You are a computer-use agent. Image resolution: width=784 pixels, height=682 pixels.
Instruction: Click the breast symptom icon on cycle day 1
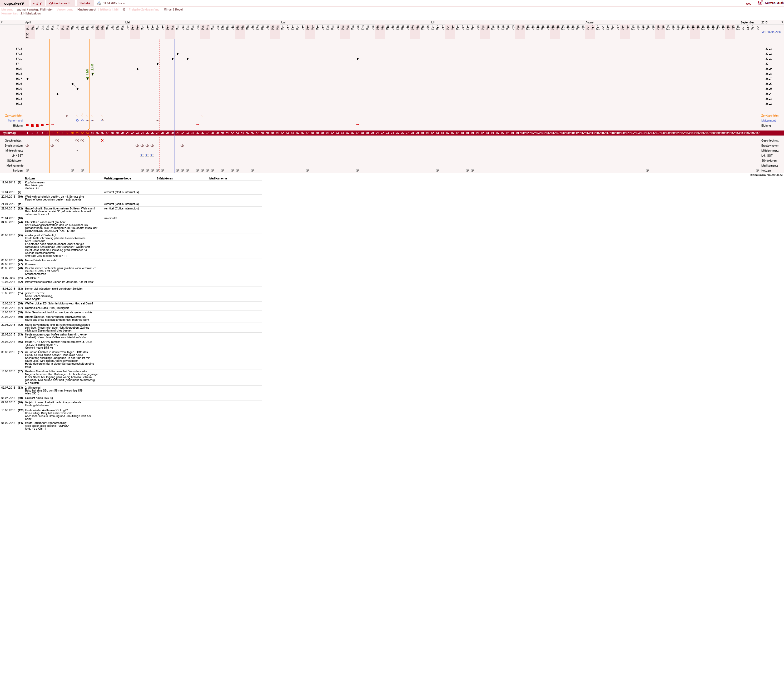coord(27,146)
